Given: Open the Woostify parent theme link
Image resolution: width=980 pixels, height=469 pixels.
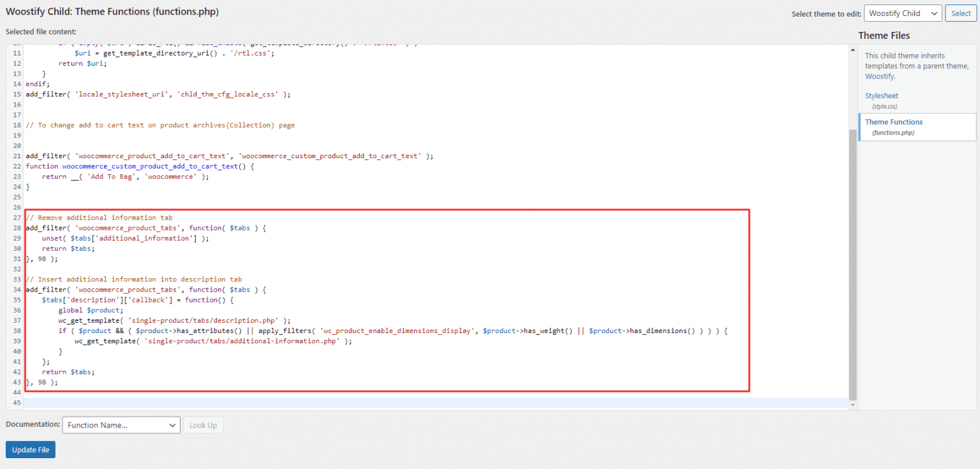Looking at the screenshot, I should coord(879,76).
